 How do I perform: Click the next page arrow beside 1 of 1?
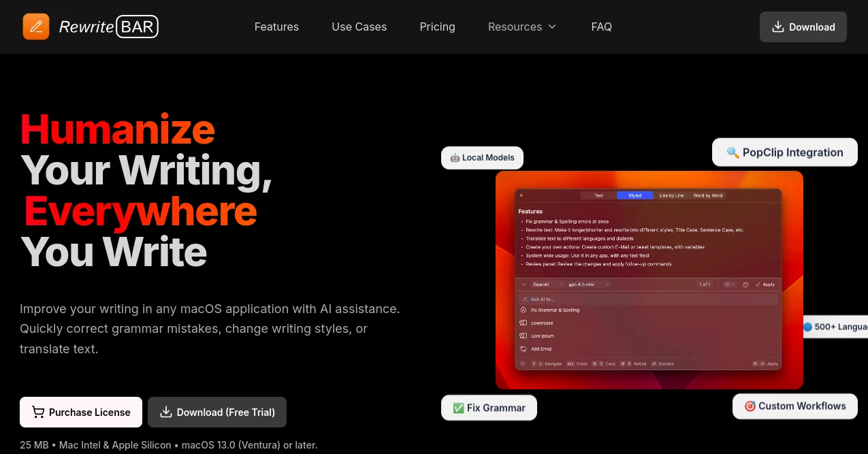718,285
